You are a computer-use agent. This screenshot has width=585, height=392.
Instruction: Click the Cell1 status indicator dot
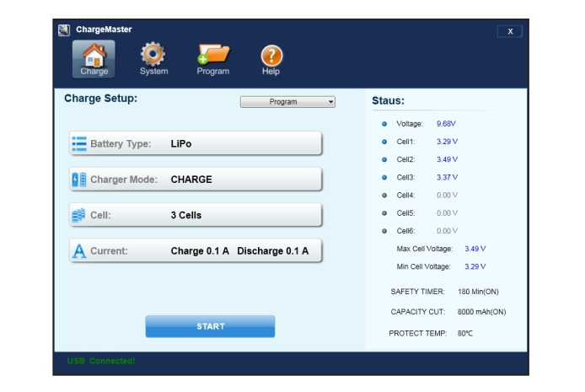pos(384,142)
